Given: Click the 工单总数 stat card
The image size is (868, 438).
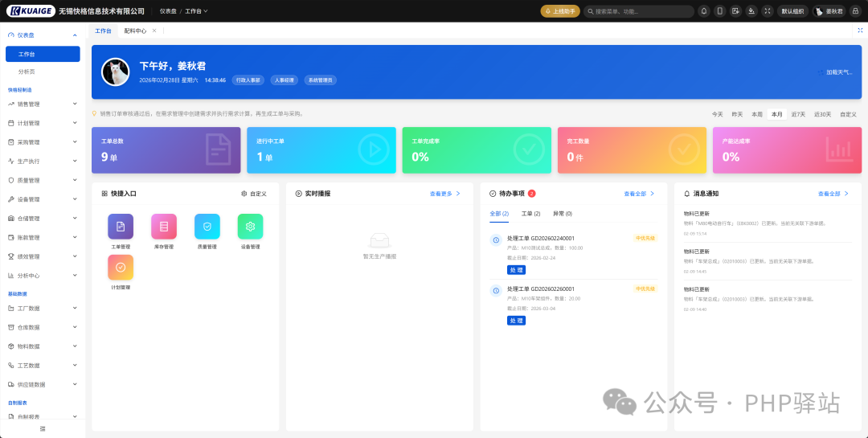Looking at the screenshot, I should click(x=166, y=150).
